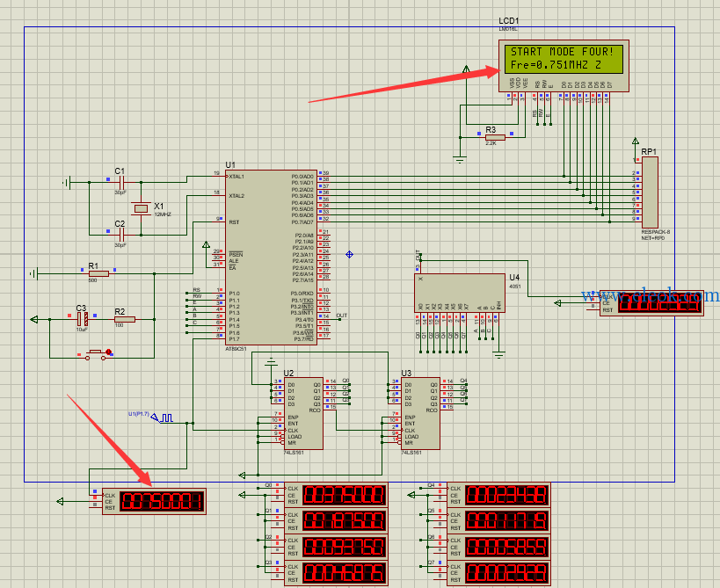Click the www.elcok.com watermark link

click(651, 295)
